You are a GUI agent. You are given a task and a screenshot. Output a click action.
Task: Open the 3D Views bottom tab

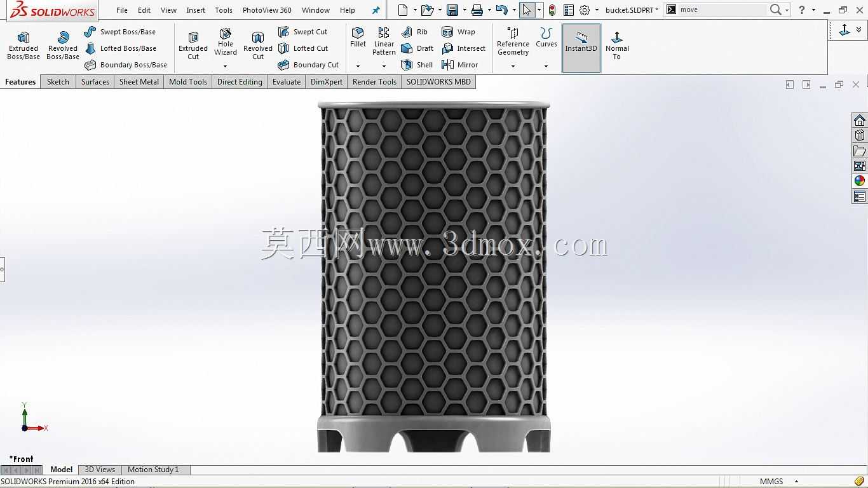[x=100, y=470]
